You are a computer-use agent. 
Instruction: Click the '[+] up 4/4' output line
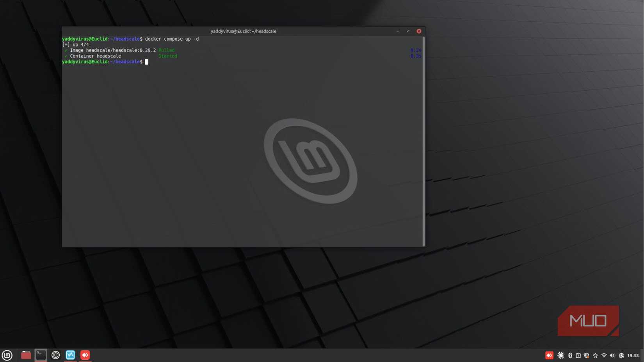point(75,45)
